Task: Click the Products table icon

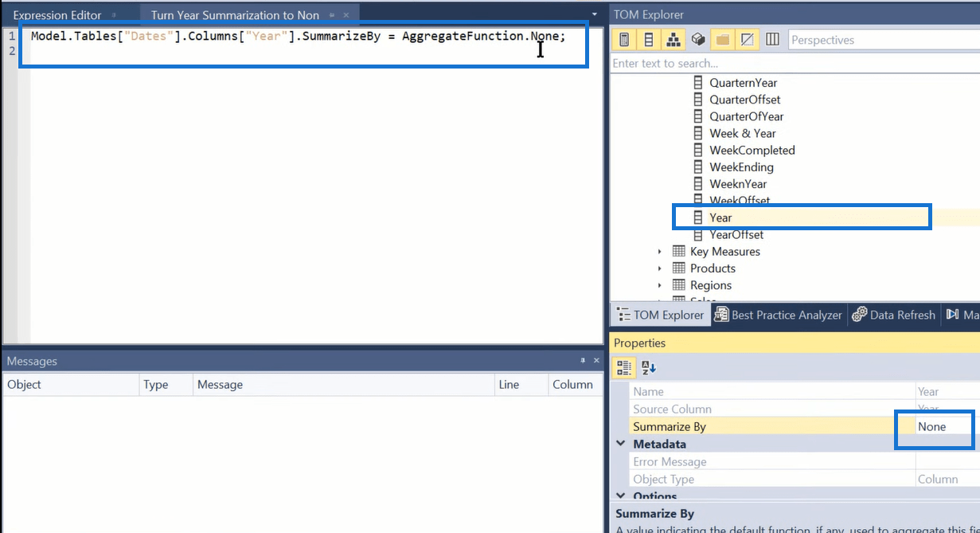Action: coord(679,268)
